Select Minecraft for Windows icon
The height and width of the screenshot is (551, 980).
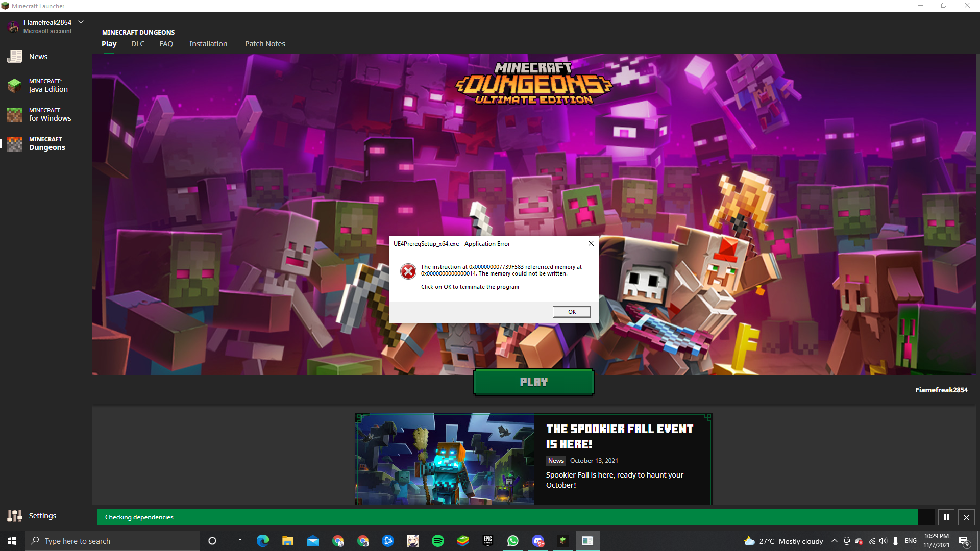(x=14, y=114)
